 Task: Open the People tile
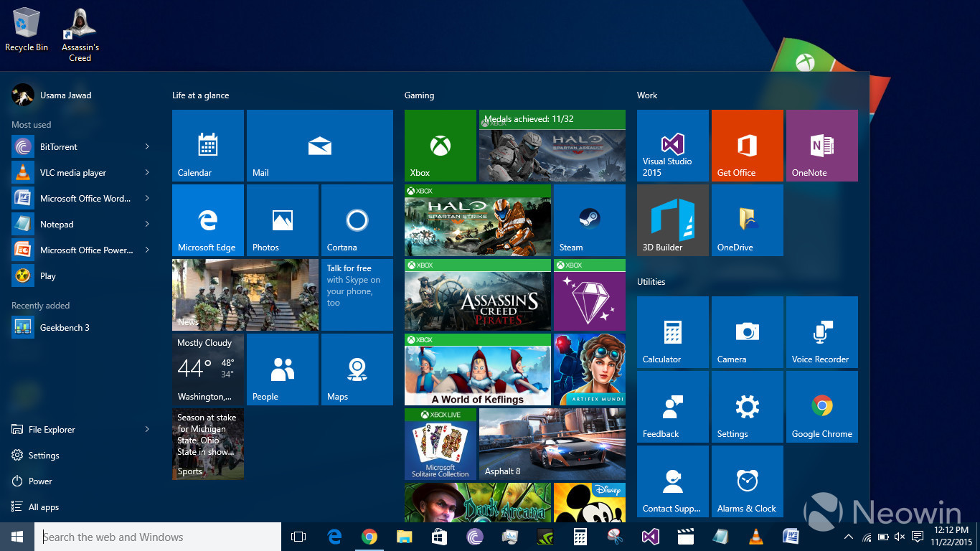pyautogui.click(x=283, y=369)
